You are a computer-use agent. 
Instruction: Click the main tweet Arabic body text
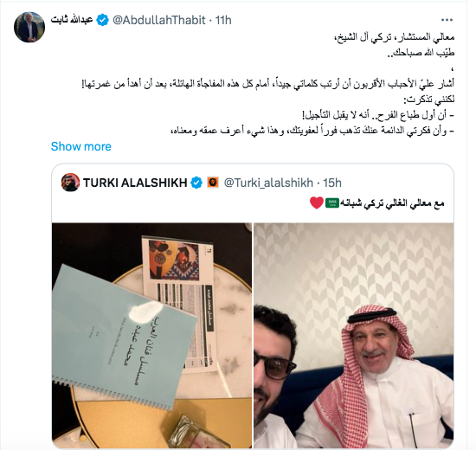(267, 84)
